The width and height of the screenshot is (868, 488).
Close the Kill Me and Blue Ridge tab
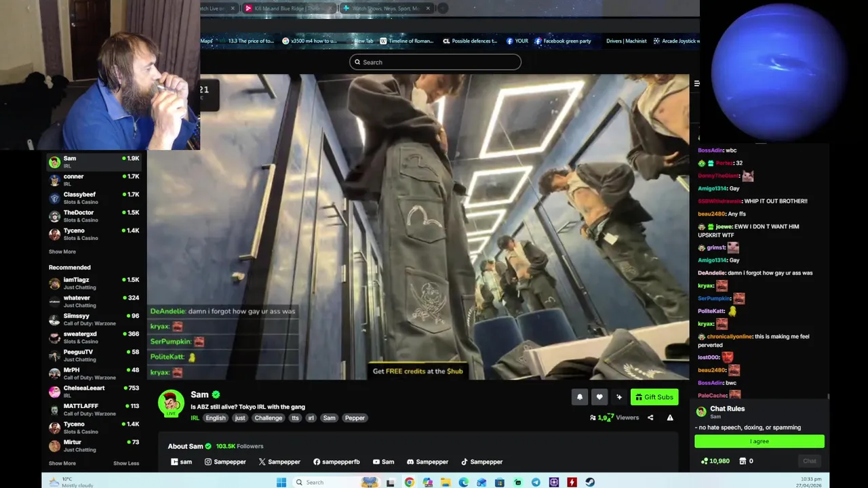point(331,8)
